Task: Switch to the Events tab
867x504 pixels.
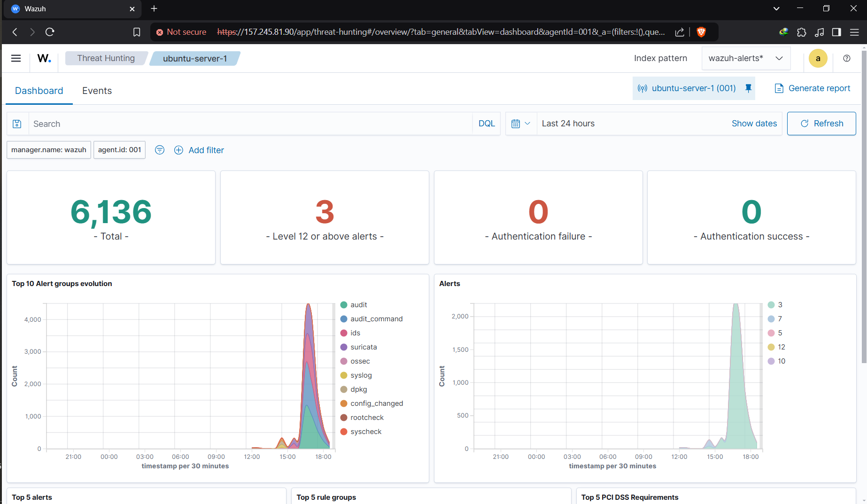Action: (97, 91)
